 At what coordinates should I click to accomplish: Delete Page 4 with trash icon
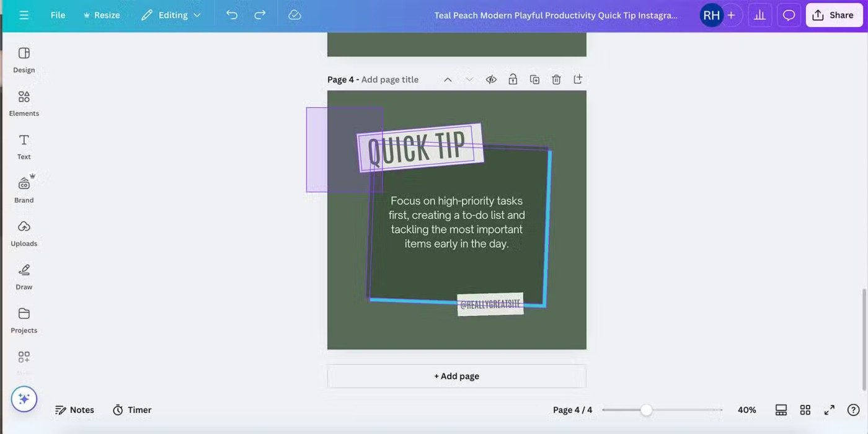pos(556,79)
